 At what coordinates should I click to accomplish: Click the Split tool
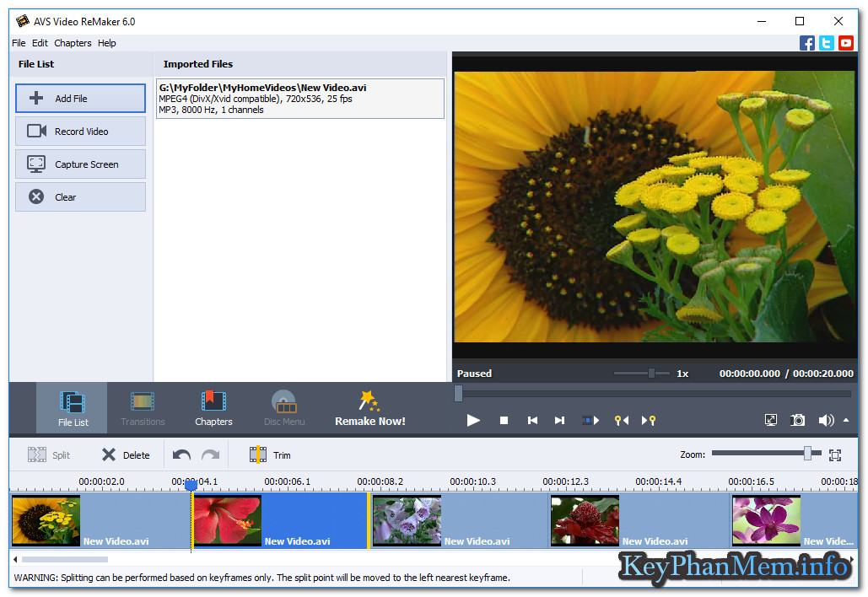click(x=49, y=454)
